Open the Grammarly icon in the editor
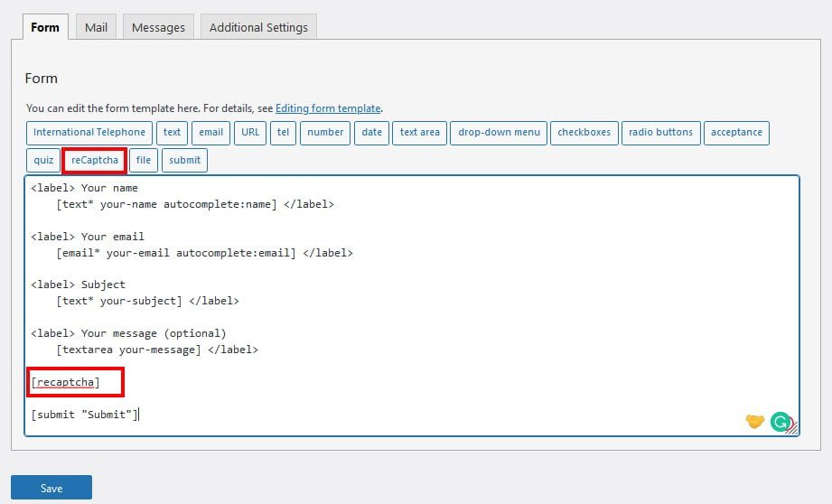Image resolution: width=832 pixels, height=504 pixels. coord(780,422)
